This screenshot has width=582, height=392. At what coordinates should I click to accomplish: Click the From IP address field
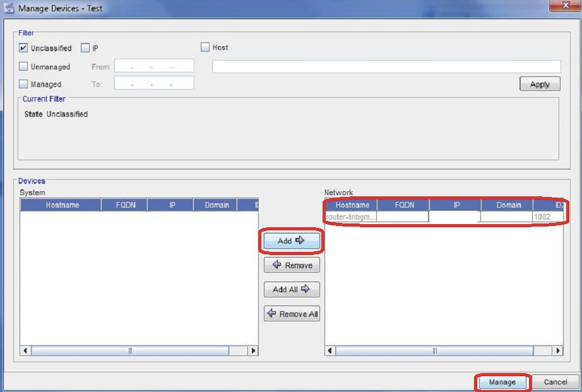click(x=154, y=66)
